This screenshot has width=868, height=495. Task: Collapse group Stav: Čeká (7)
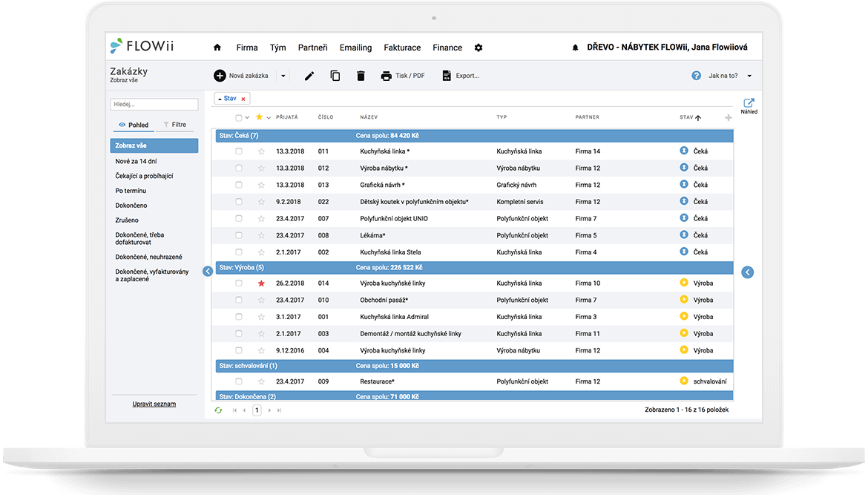click(x=474, y=136)
